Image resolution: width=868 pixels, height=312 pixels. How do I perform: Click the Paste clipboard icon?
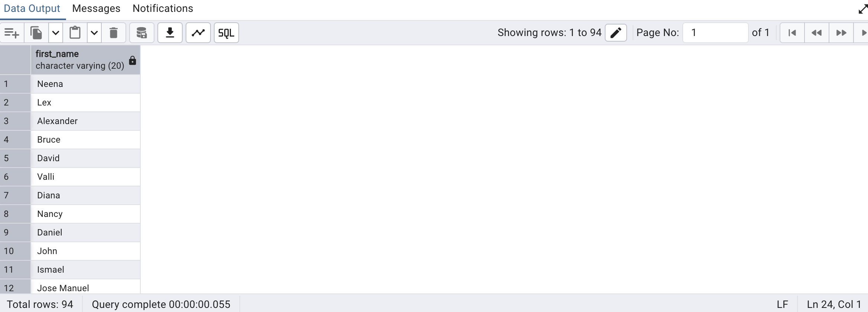[x=75, y=33]
